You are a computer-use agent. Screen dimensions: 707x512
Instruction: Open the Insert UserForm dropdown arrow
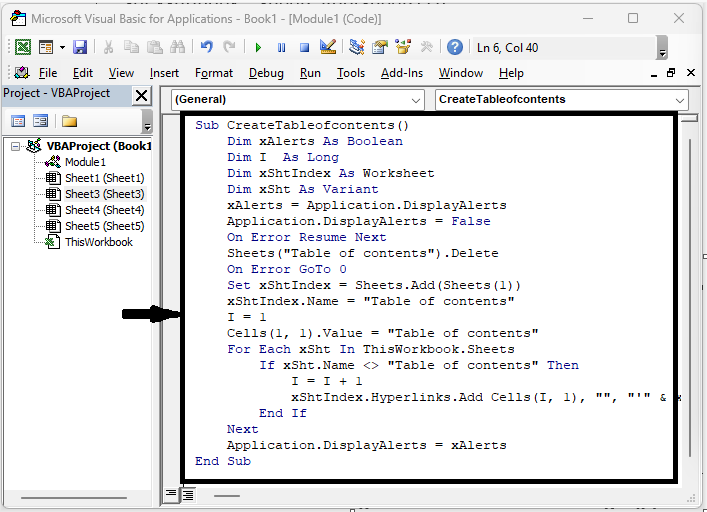[x=62, y=47]
